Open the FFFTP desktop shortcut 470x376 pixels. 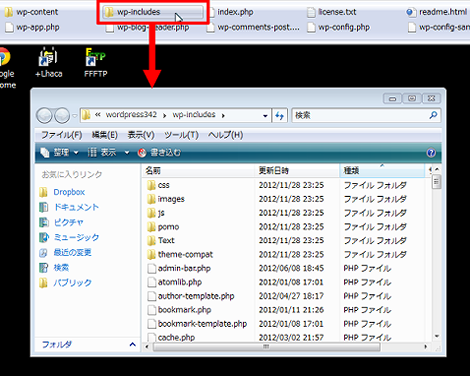96,63
